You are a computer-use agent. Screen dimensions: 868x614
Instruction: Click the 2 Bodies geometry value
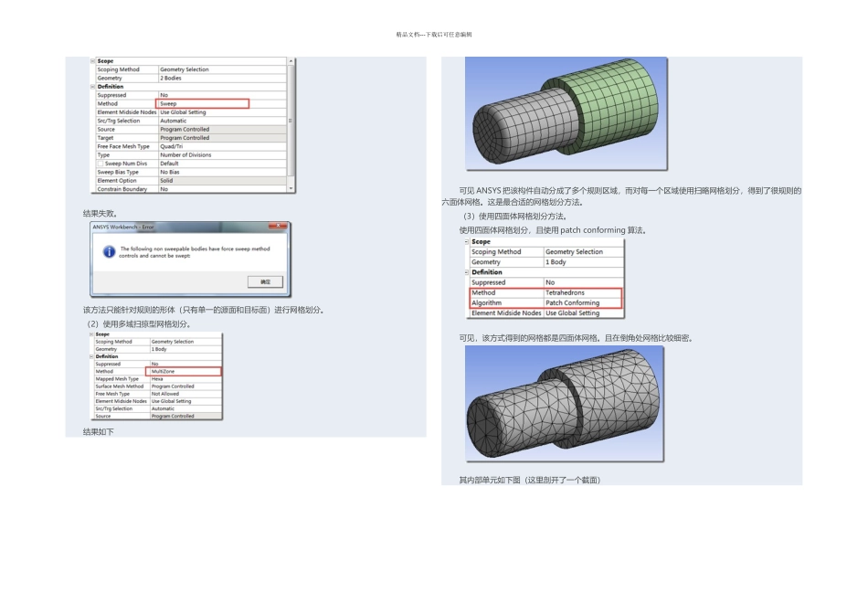(x=171, y=78)
